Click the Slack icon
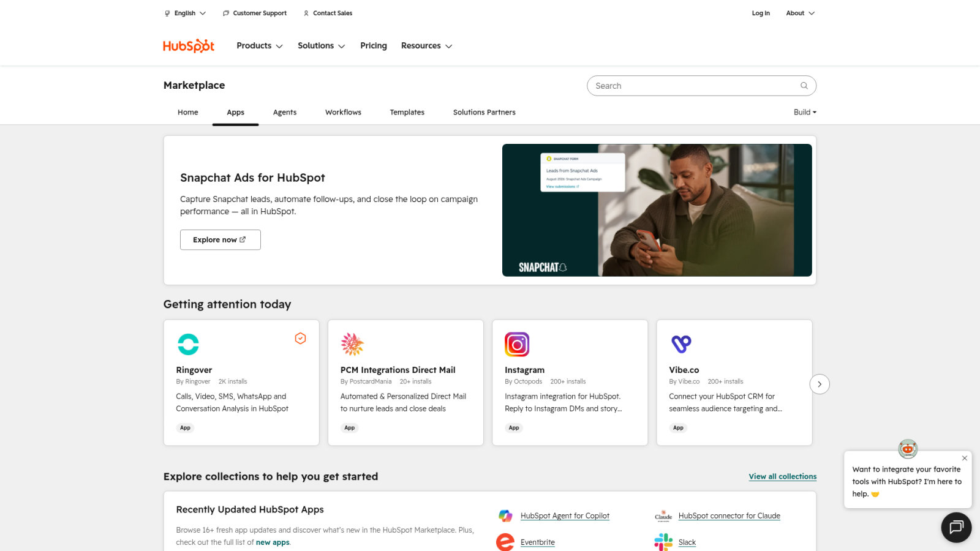Image resolution: width=980 pixels, height=551 pixels. point(663,542)
